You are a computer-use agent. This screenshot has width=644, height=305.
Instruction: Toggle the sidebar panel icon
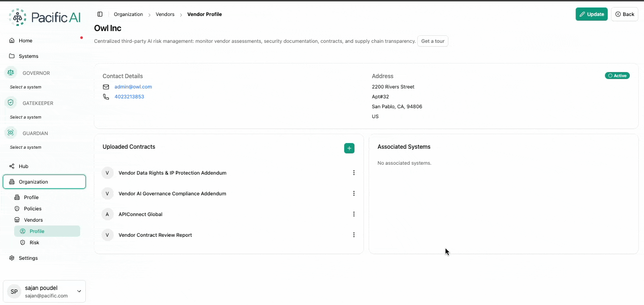coord(100,14)
